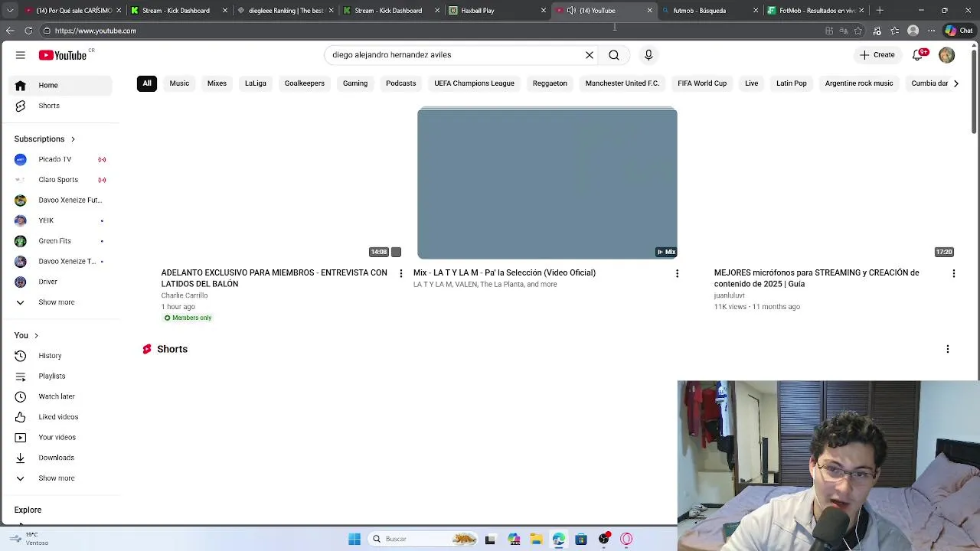This screenshot has height=551, width=980.
Task: Open options menu for LA T Y LA M mix
Action: [677, 273]
